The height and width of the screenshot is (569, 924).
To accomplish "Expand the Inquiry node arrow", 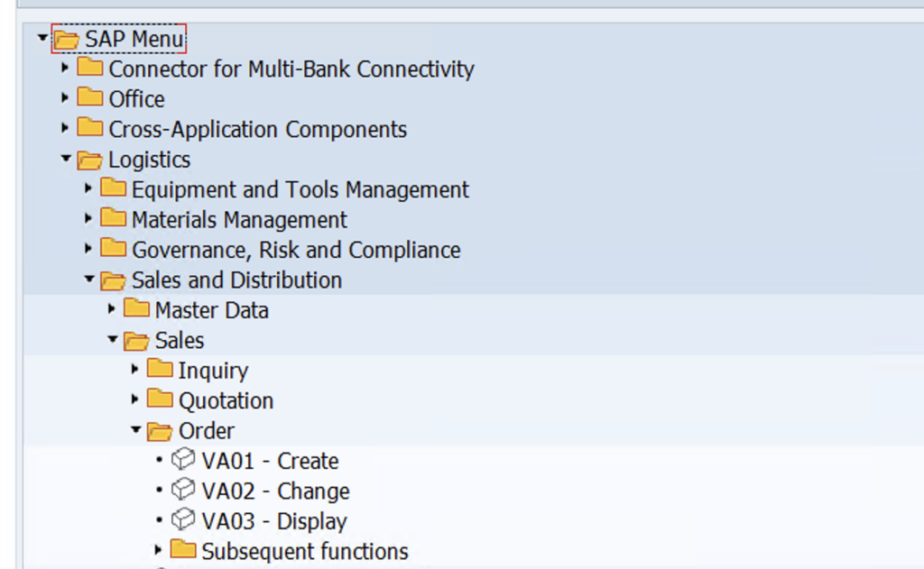I will click(x=134, y=370).
